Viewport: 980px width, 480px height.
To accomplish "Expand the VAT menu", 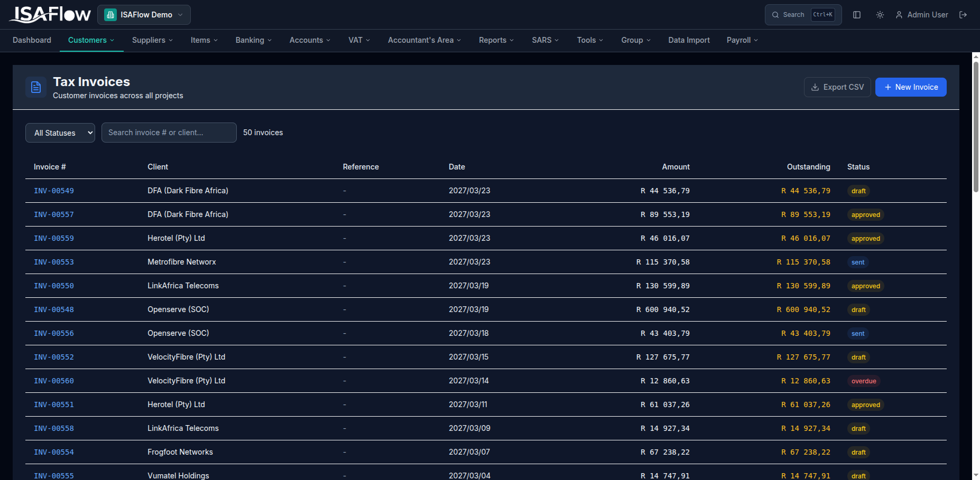I will pyautogui.click(x=359, y=40).
